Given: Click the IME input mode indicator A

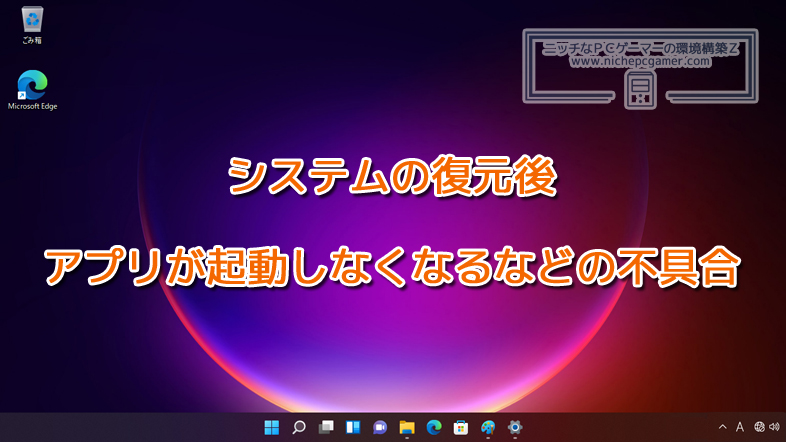Looking at the screenshot, I should point(740,427).
